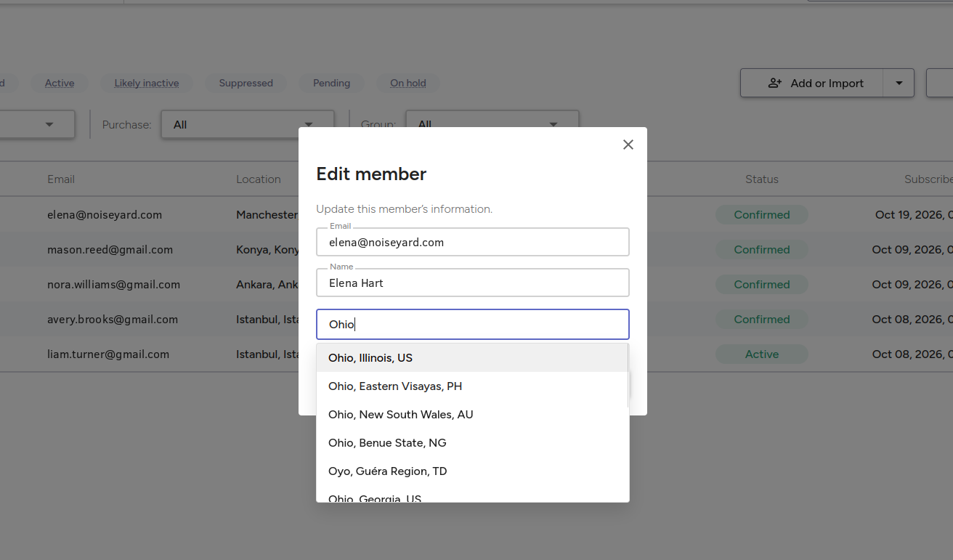This screenshot has height=560, width=953.
Task: Click email liam.turner@gmail.com
Action: (108, 354)
